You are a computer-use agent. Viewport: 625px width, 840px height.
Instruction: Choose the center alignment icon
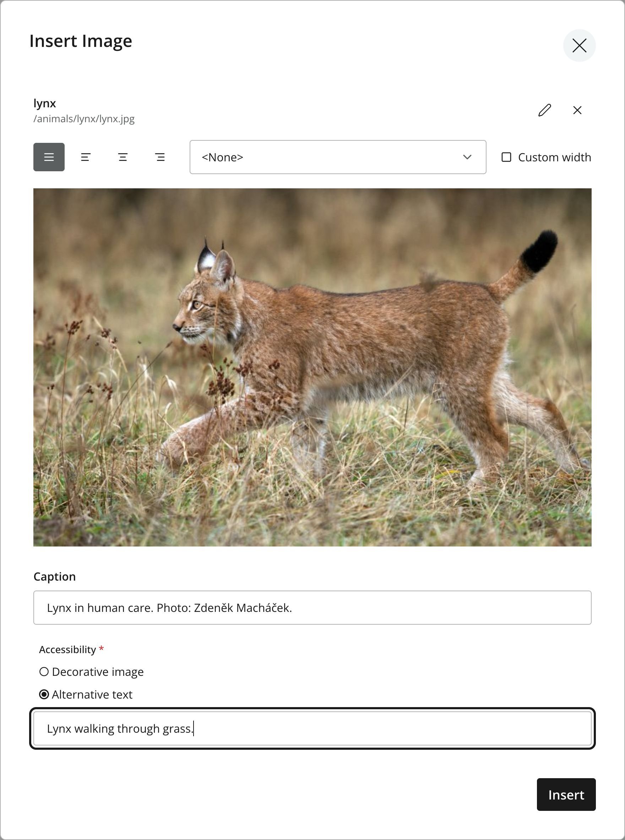click(x=123, y=157)
